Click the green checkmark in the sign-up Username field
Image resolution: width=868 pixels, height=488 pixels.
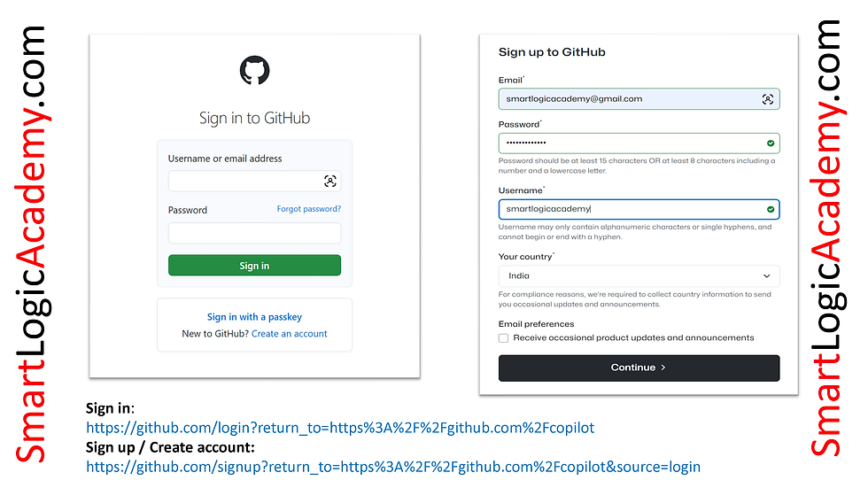pos(771,209)
